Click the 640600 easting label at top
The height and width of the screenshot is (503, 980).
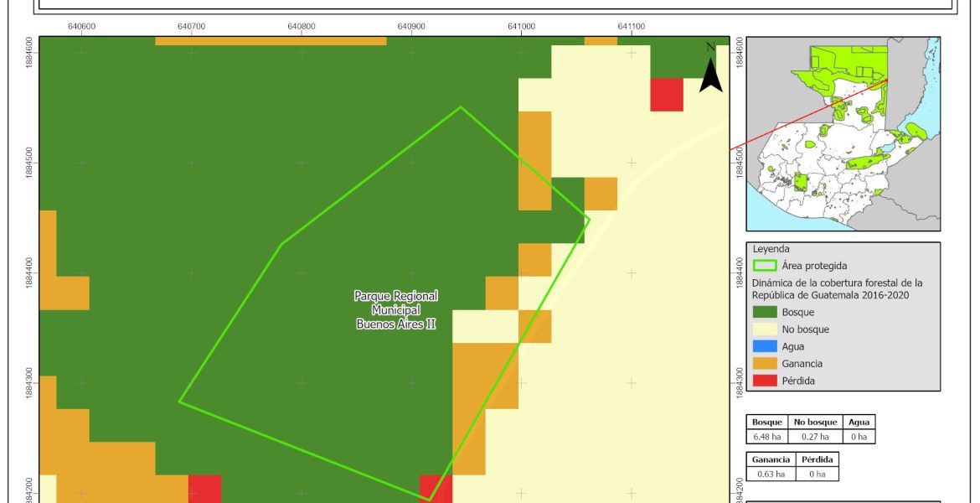pos(81,26)
